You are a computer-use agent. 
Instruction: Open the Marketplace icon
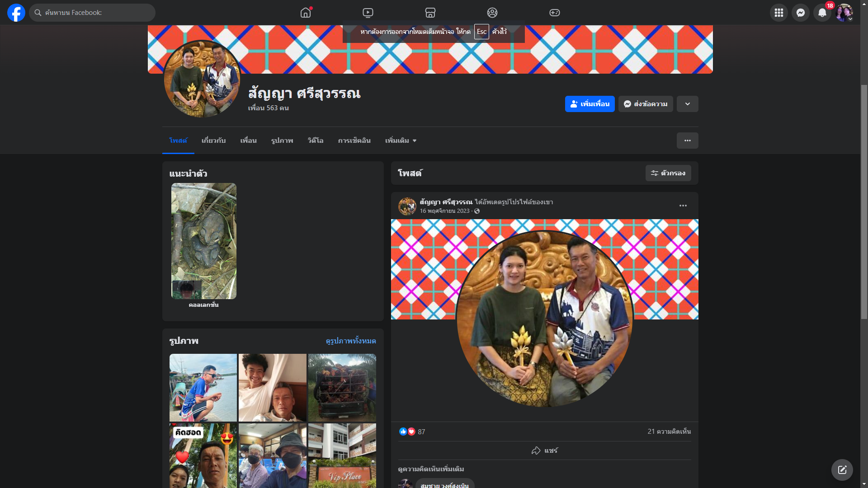pos(430,13)
